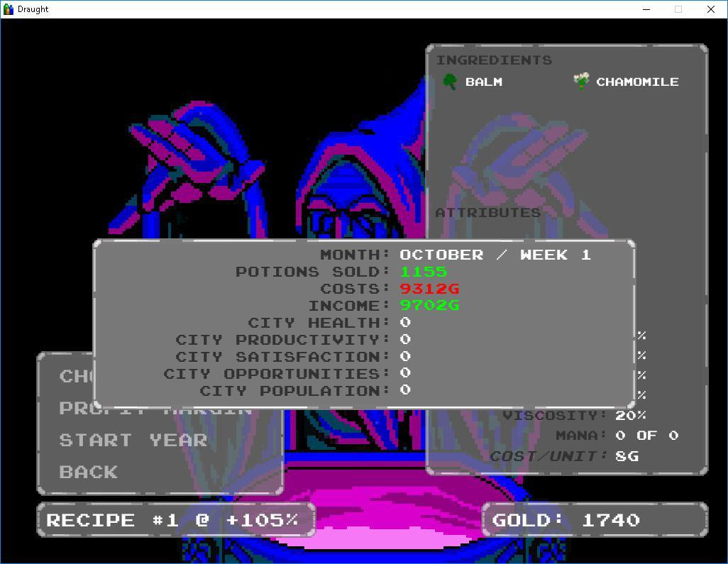Click the CITY HEALTH label
Viewport: 728px width, 564px height.
(x=319, y=323)
